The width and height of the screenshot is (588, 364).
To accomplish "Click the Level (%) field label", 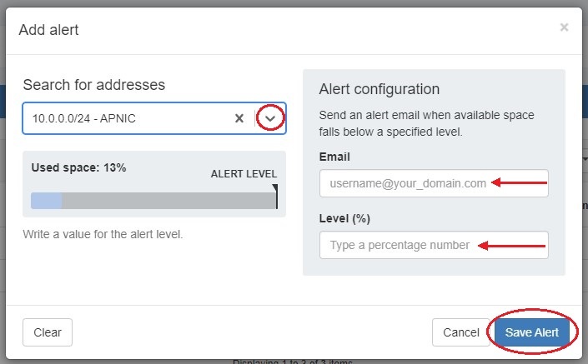I will point(344,218).
